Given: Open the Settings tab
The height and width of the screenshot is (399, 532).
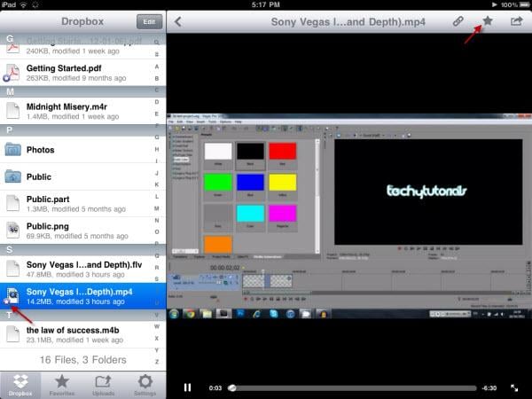Looking at the screenshot, I should click(x=145, y=385).
